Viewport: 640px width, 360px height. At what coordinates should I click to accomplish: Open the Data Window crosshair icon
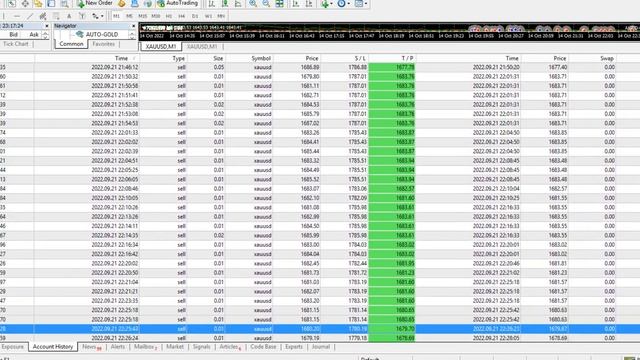point(25,4)
